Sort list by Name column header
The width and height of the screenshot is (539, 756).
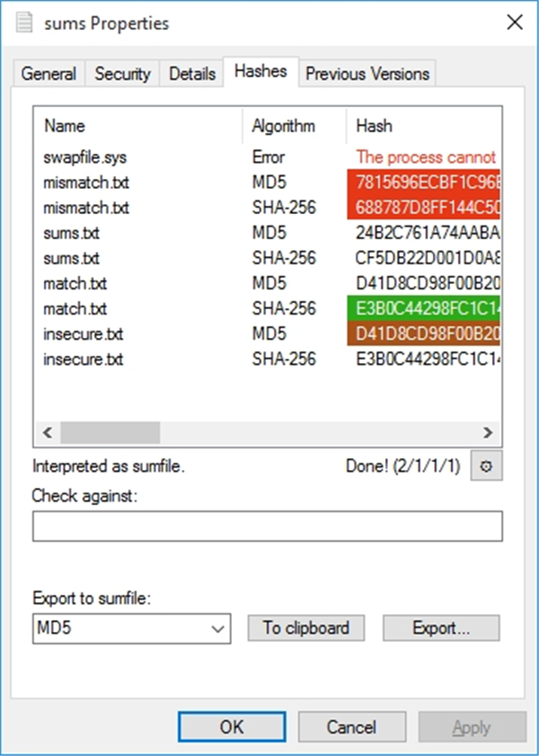coord(65,126)
